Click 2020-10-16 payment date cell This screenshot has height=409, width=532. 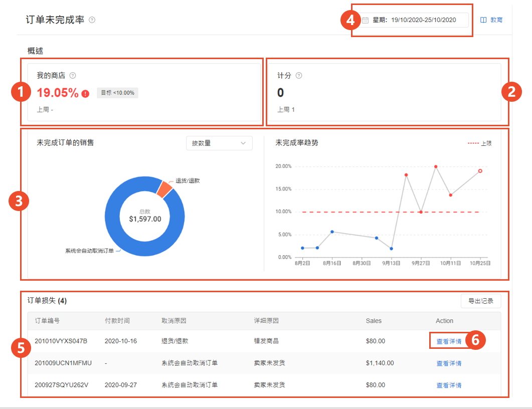(x=121, y=341)
